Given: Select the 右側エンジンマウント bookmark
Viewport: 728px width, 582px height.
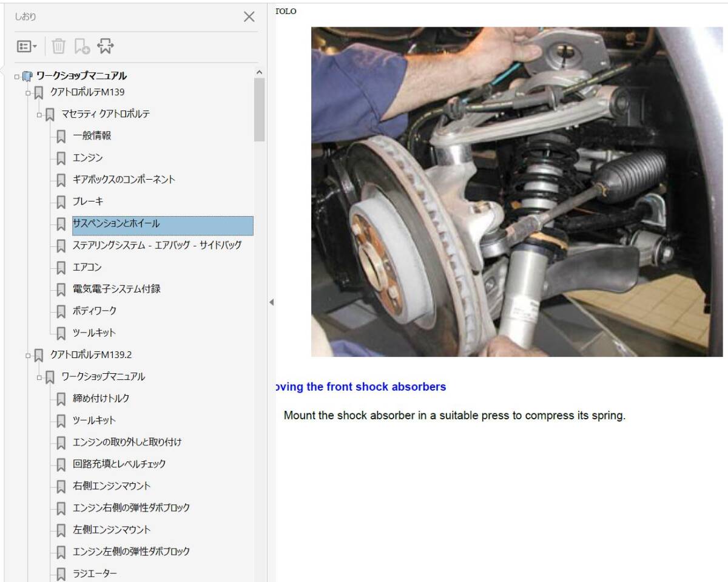Looking at the screenshot, I should click(112, 486).
